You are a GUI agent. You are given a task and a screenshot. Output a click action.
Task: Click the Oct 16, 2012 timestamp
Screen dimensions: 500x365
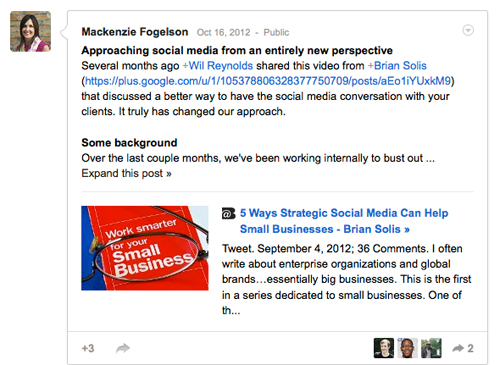223,32
